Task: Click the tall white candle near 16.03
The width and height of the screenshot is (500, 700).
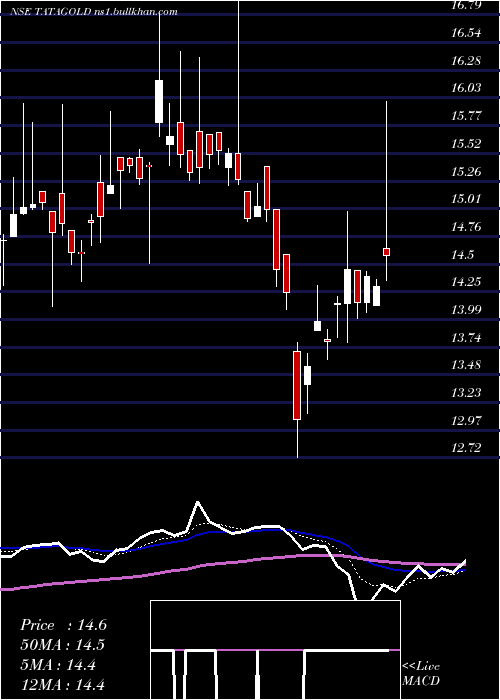Action: 159,101
